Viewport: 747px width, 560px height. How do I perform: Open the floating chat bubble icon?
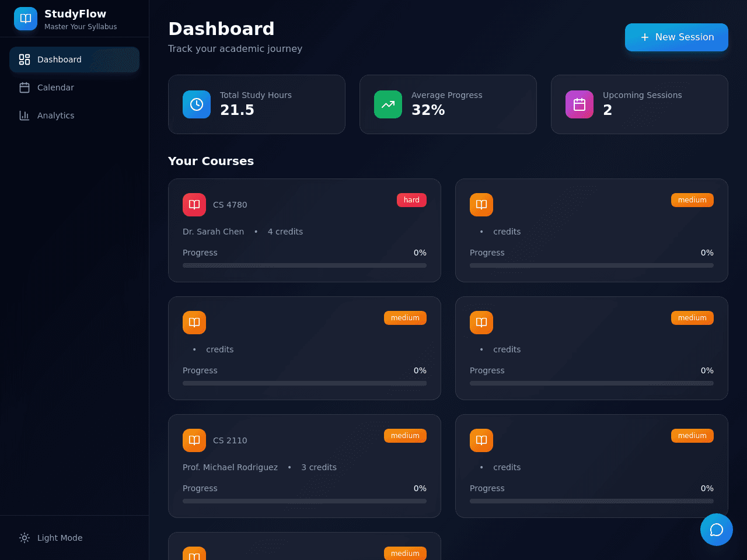717,530
